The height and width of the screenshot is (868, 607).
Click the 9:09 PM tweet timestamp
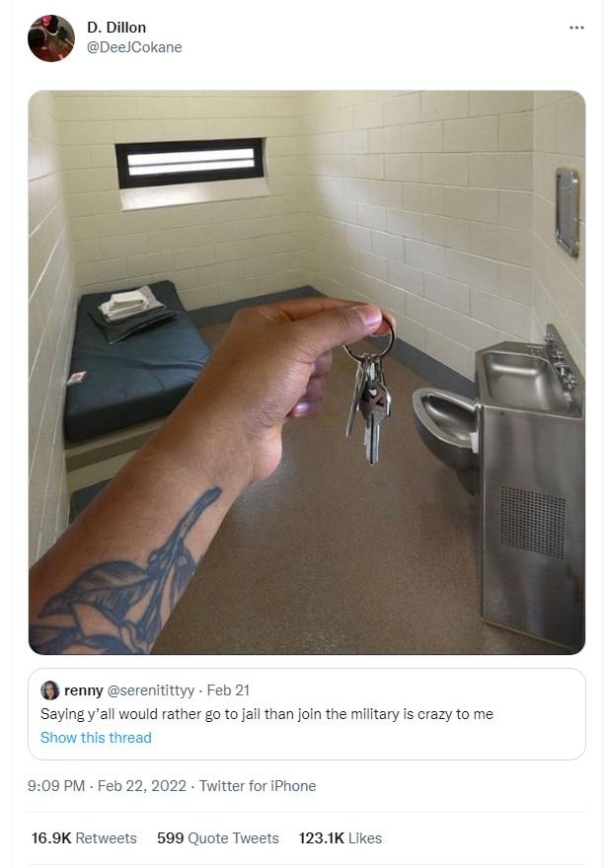tap(56, 785)
